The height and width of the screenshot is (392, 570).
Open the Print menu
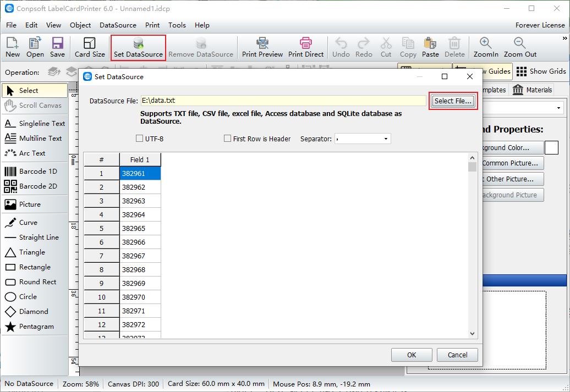tap(152, 25)
